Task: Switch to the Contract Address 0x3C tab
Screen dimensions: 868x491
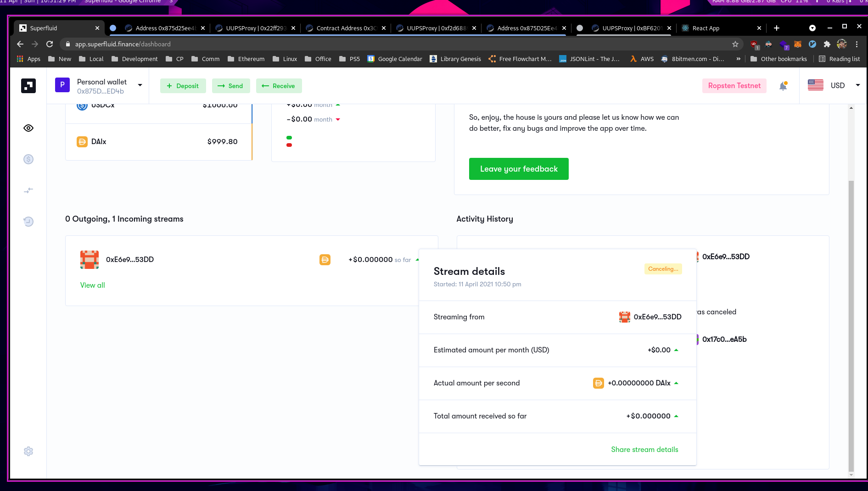Action: coord(346,28)
